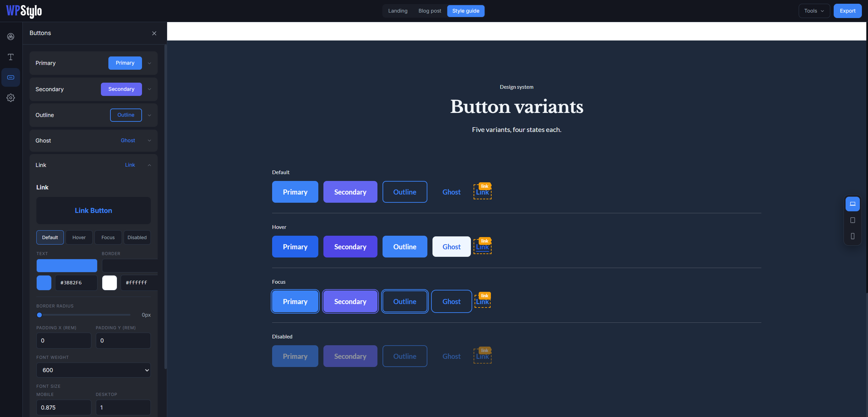Click orange link badge in Focus row
This screenshot has width=868, height=417.
485,296
